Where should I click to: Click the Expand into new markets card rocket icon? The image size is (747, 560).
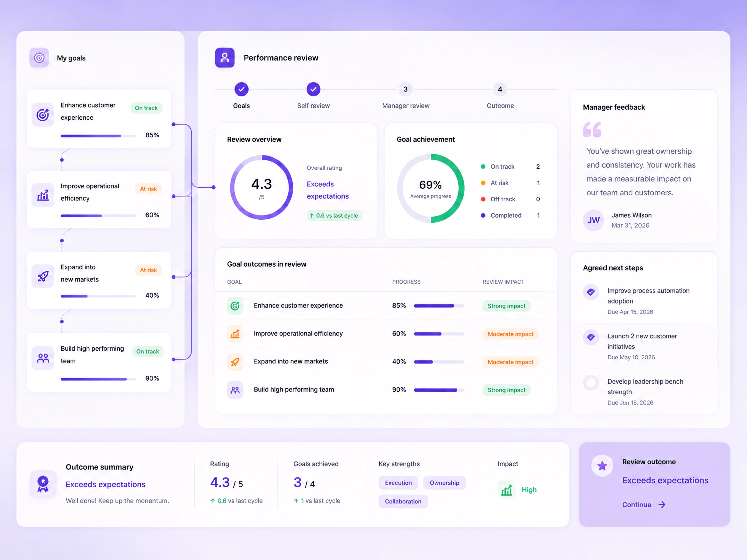(43, 276)
